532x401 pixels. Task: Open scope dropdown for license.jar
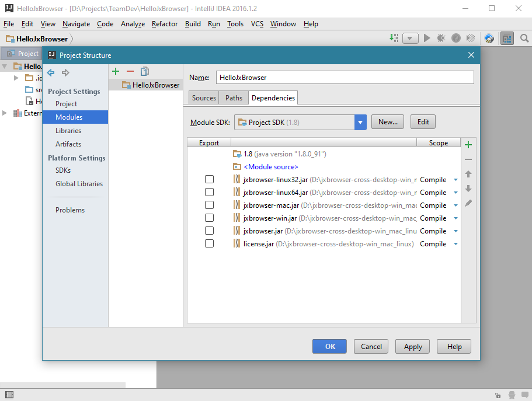point(455,244)
